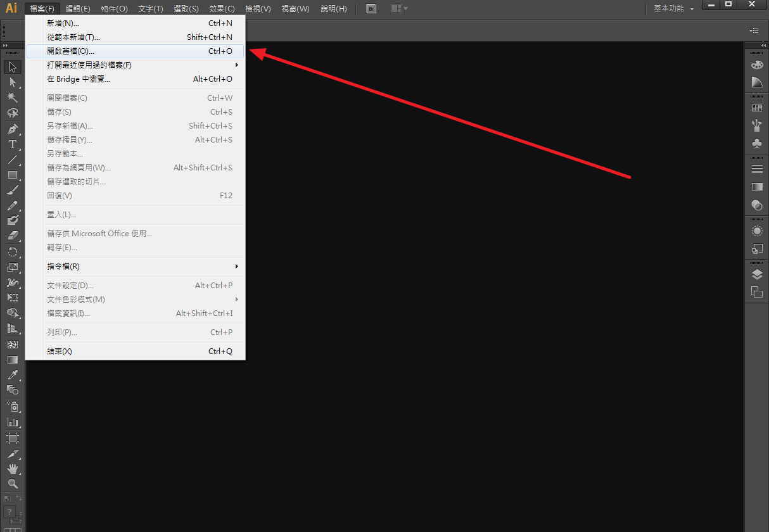Select the Gradient tool in the toolbox
The height and width of the screenshot is (532, 769).
12,360
